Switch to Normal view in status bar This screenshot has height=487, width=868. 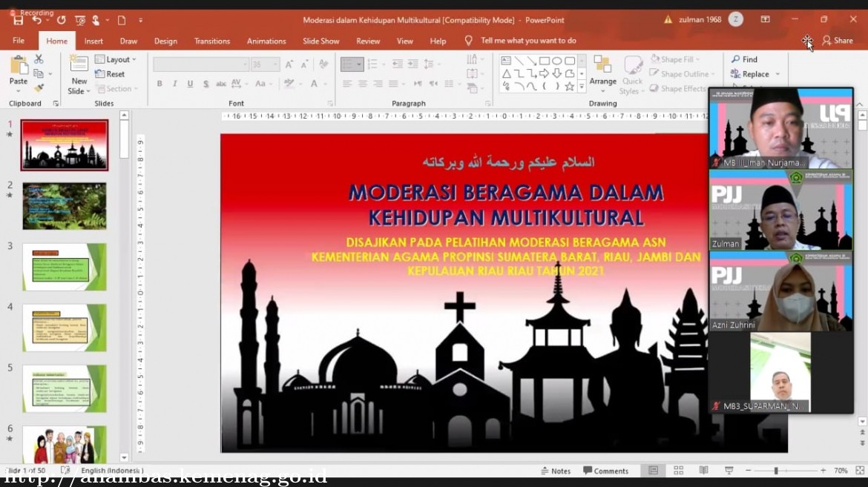click(653, 471)
